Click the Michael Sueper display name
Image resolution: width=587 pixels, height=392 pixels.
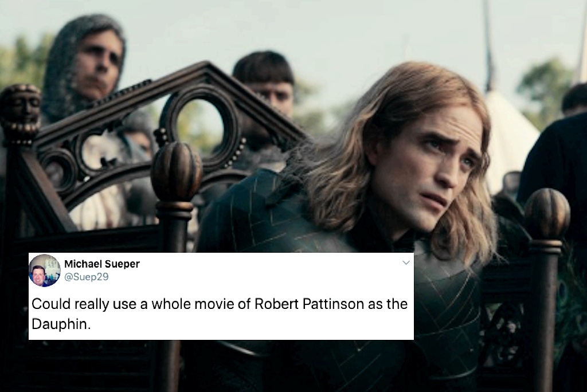(102, 264)
